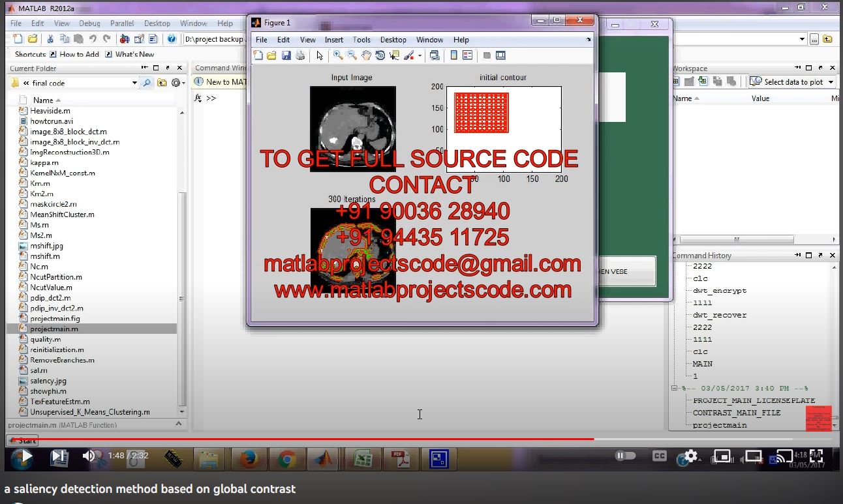Toggle closed captions CC on the video
Viewport: 843px width, 504px height.
659,456
